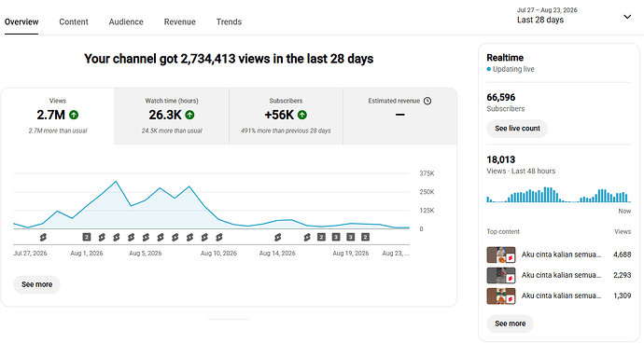
Task: Click the green up arrow beside 26.3K watch time
Action: [x=189, y=115]
